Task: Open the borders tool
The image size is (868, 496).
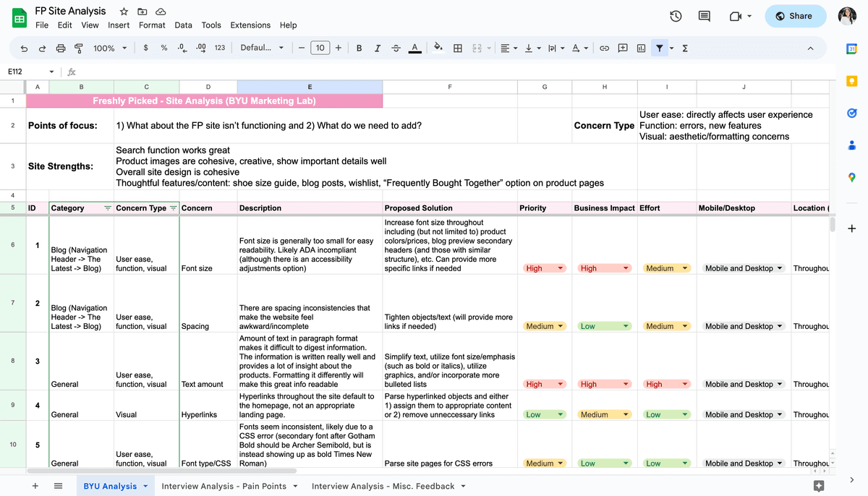Action: [457, 48]
